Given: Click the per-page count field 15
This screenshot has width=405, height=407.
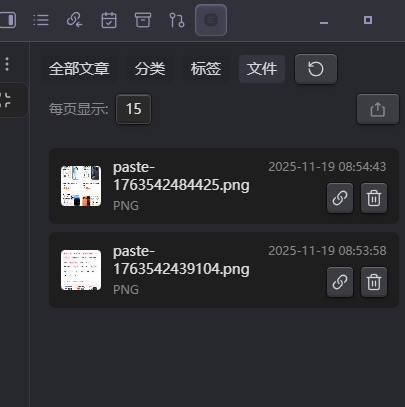Looking at the screenshot, I should click(x=134, y=109).
